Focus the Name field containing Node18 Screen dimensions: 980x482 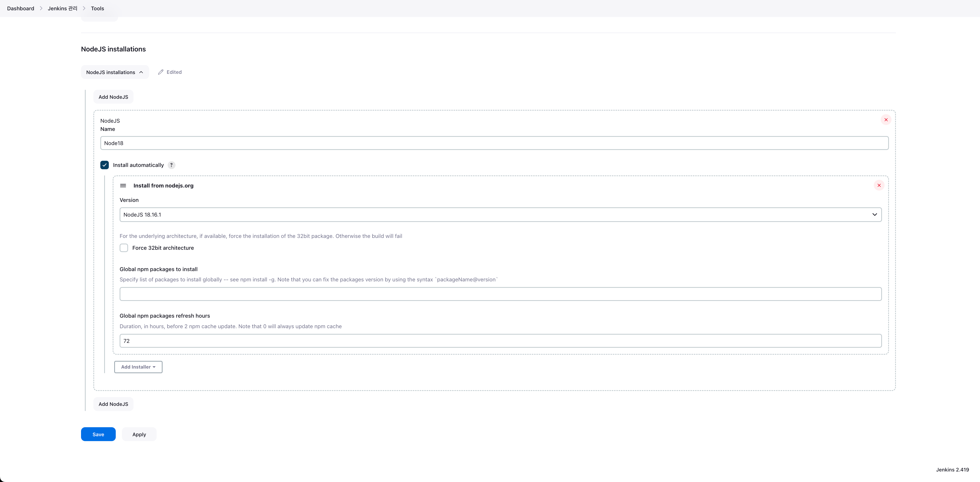pos(494,143)
